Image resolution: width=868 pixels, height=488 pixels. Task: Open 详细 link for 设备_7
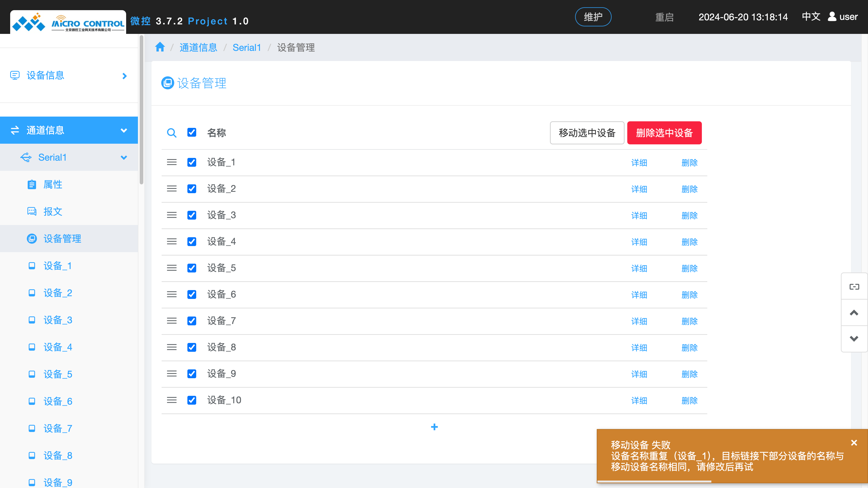coord(639,321)
